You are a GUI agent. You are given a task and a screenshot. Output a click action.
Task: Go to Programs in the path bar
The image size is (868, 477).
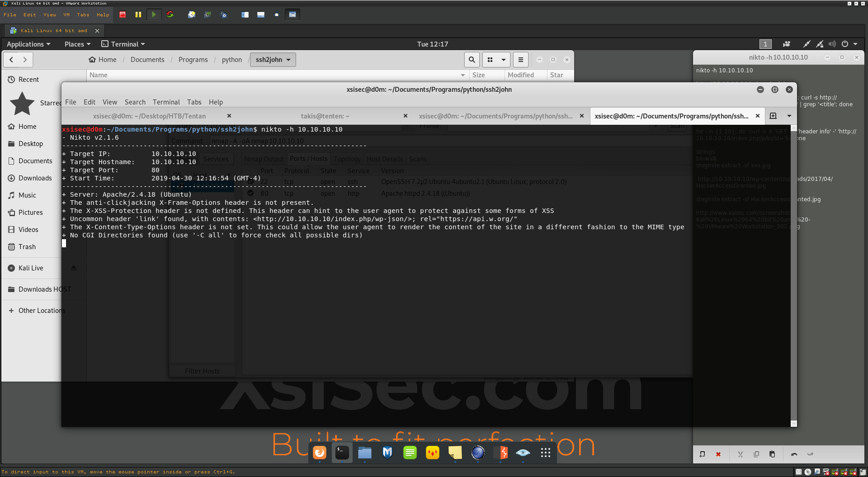pos(193,60)
